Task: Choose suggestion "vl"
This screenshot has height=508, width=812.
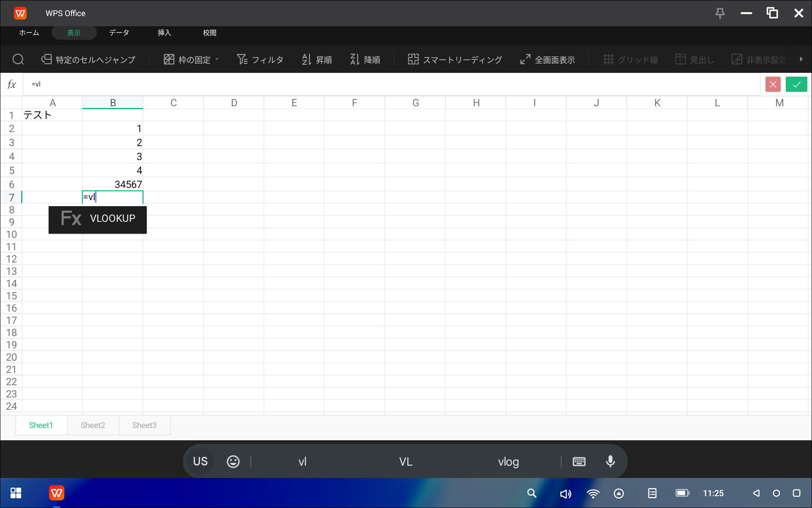Action: pos(302,462)
